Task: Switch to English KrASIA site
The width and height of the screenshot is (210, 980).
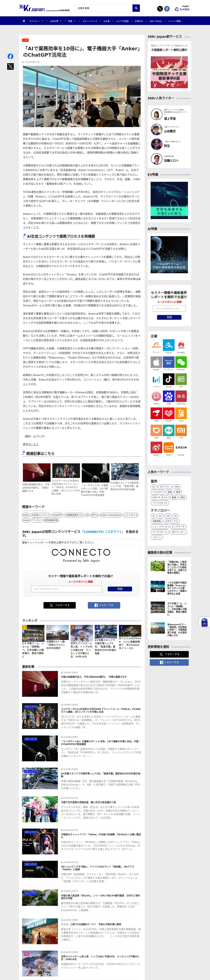Action: (182, 8)
